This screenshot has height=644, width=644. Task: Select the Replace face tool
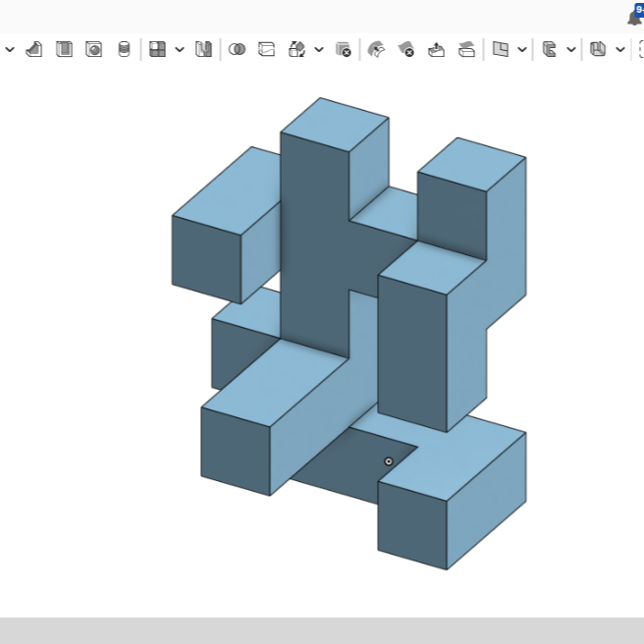466,49
